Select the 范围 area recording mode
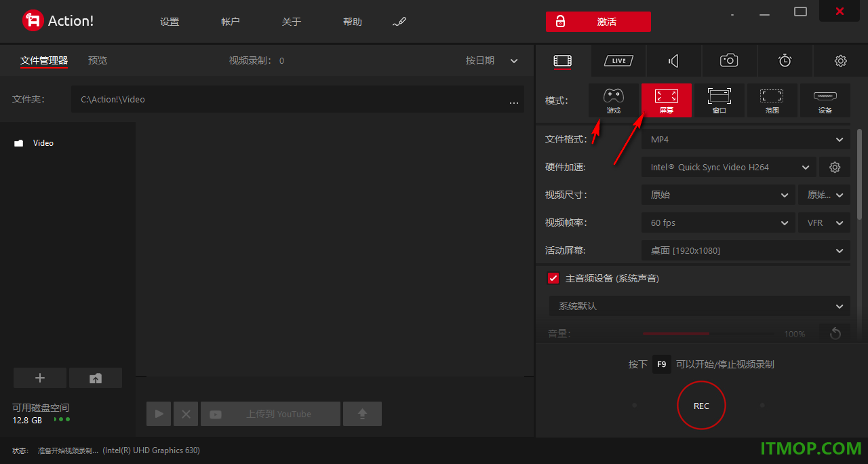This screenshot has height=464, width=868. [x=772, y=100]
